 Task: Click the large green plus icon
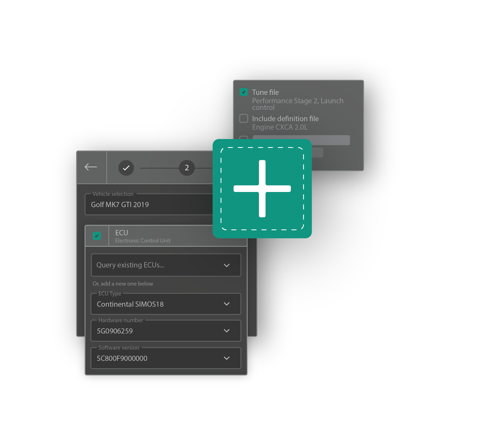(262, 189)
